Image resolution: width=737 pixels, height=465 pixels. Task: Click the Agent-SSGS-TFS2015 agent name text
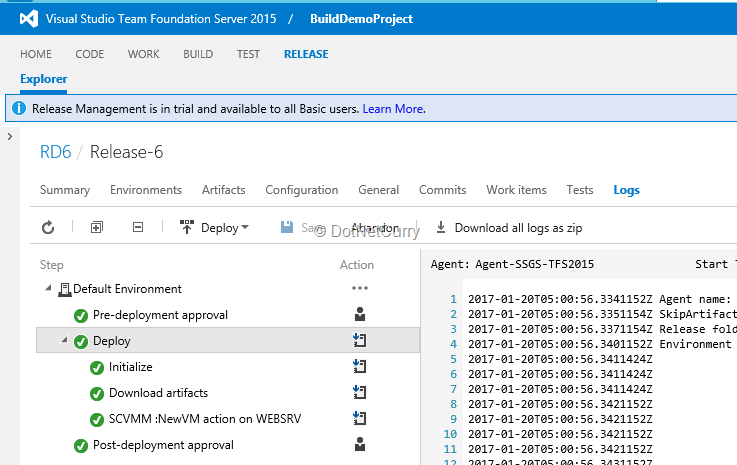coord(534,264)
